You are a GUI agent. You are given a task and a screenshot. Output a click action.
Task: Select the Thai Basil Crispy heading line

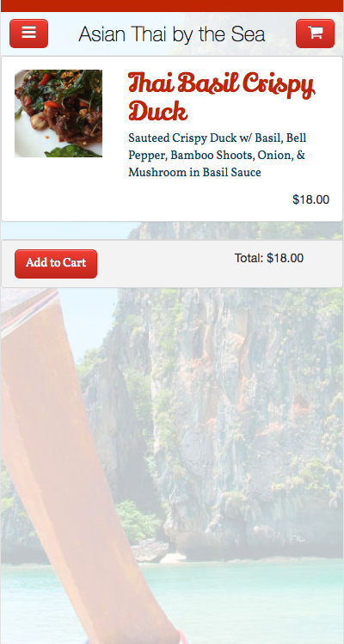point(222,84)
